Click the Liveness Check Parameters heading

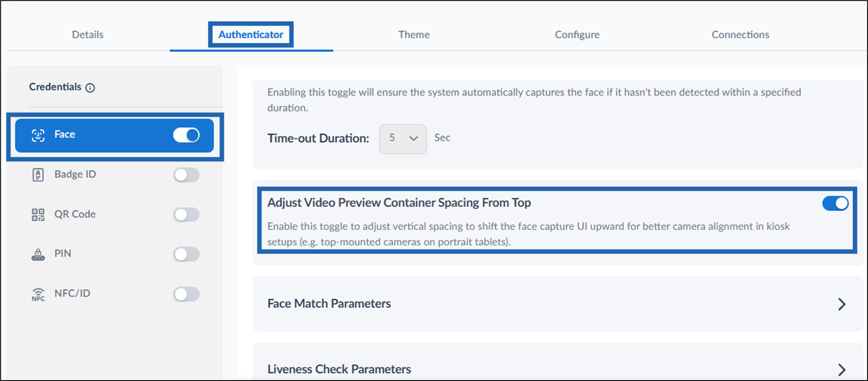coord(339,369)
